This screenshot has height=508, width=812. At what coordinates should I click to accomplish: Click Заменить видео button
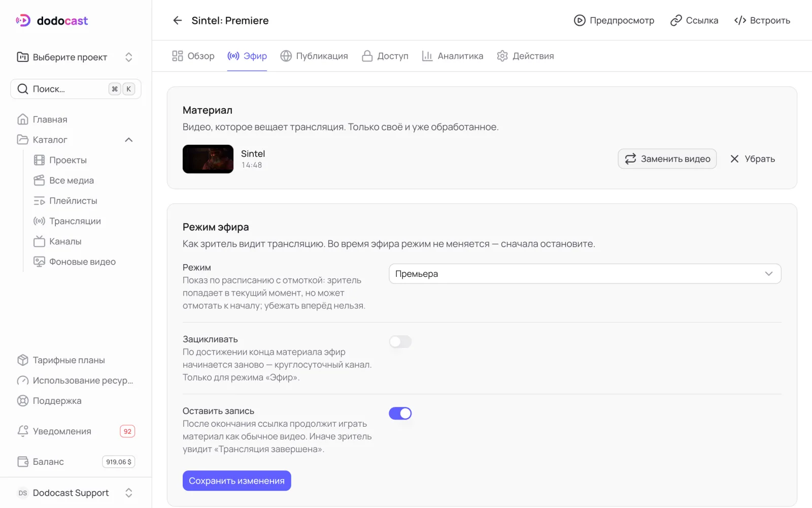point(667,159)
